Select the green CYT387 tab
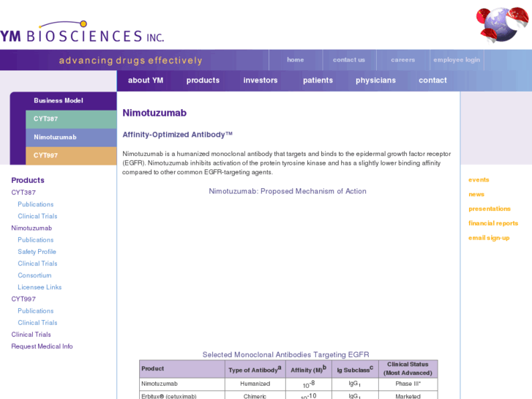 [x=71, y=119]
